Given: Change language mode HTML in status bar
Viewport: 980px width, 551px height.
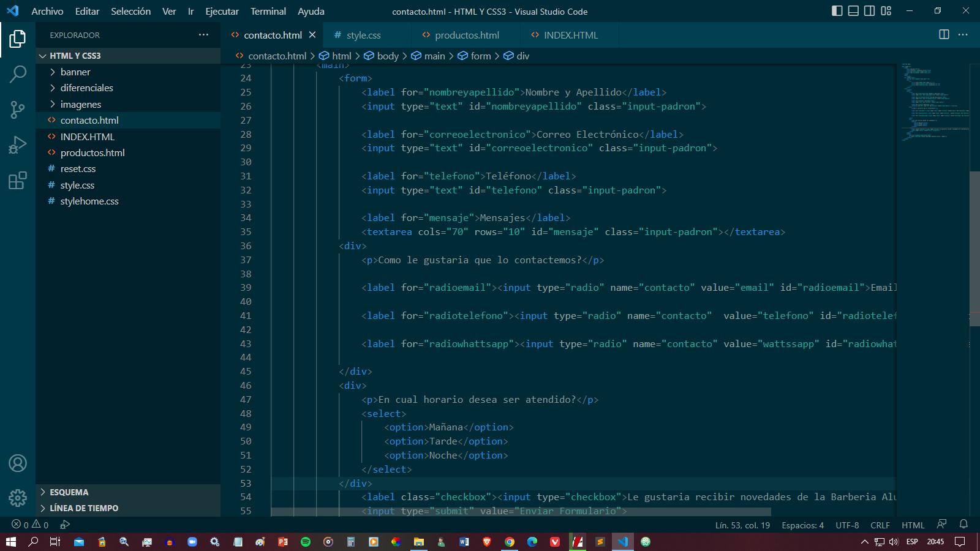Looking at the screenshot, I should (x=913, y=525).
